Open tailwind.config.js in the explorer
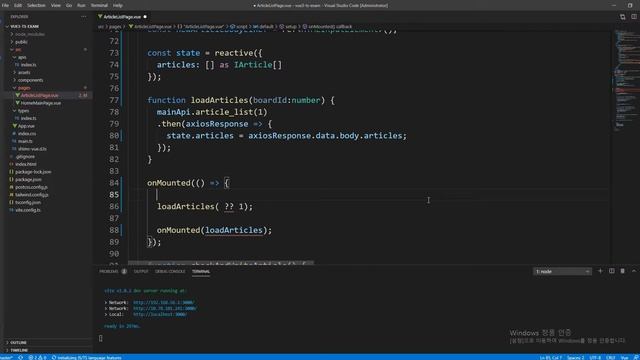The width and height of the screenshot is (640, 360). tap(32, 195)
